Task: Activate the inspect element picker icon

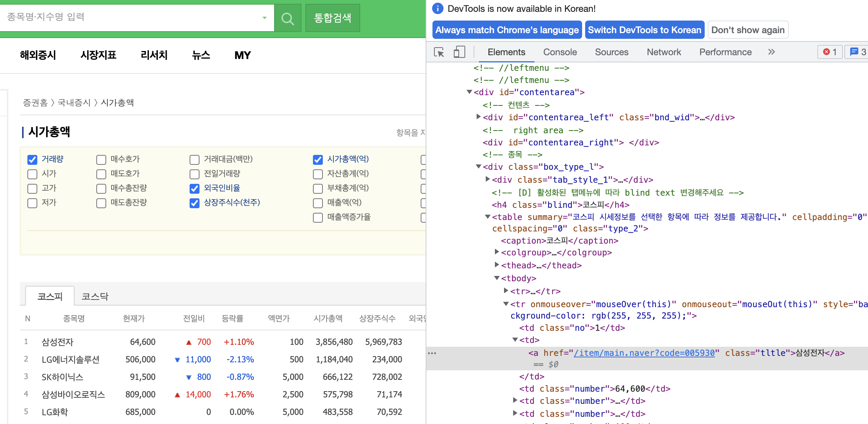Action: pos(439,52)
